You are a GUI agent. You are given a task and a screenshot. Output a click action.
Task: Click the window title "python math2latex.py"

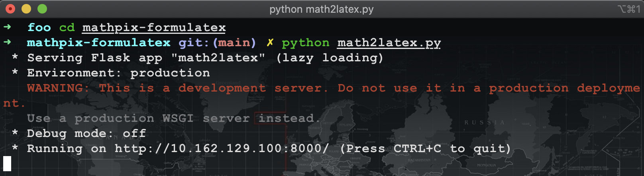coord(322,9)
